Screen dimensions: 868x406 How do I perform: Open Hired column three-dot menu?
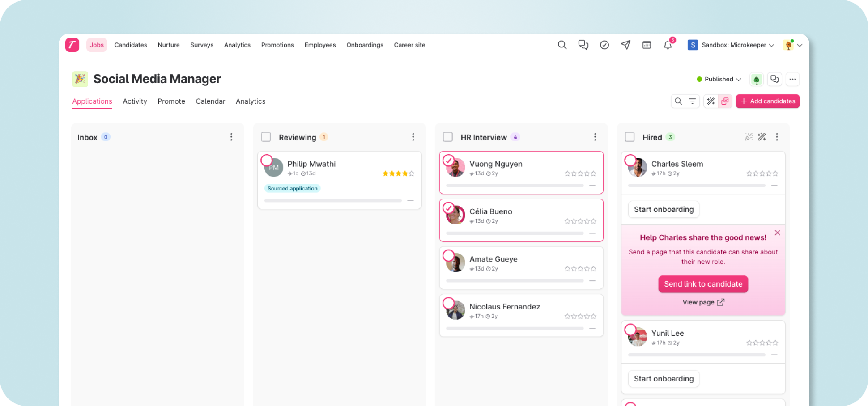tap(777, 137)
